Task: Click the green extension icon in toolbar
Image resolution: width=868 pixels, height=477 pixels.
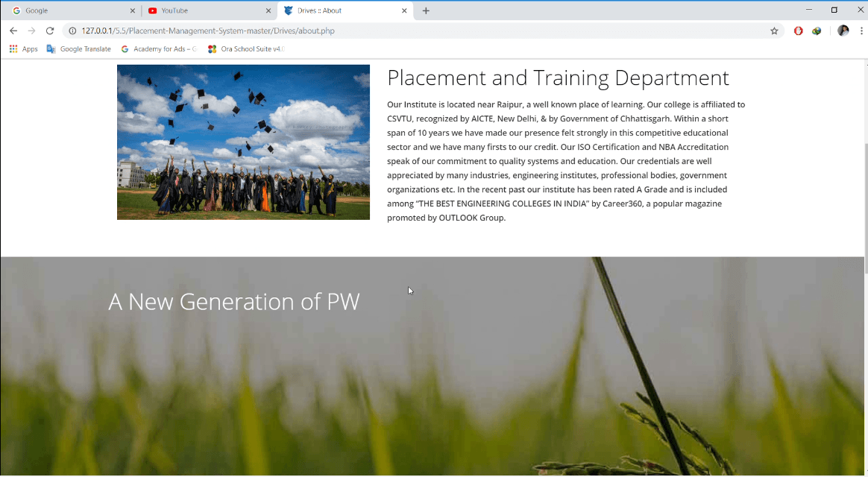Action: pos(817,31)
